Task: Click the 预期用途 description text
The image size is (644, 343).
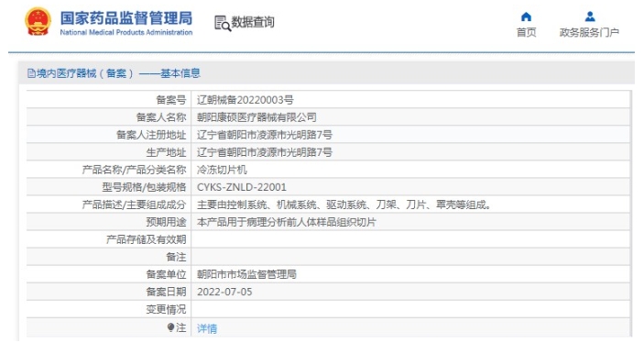Action: click(x=286, y=223)
